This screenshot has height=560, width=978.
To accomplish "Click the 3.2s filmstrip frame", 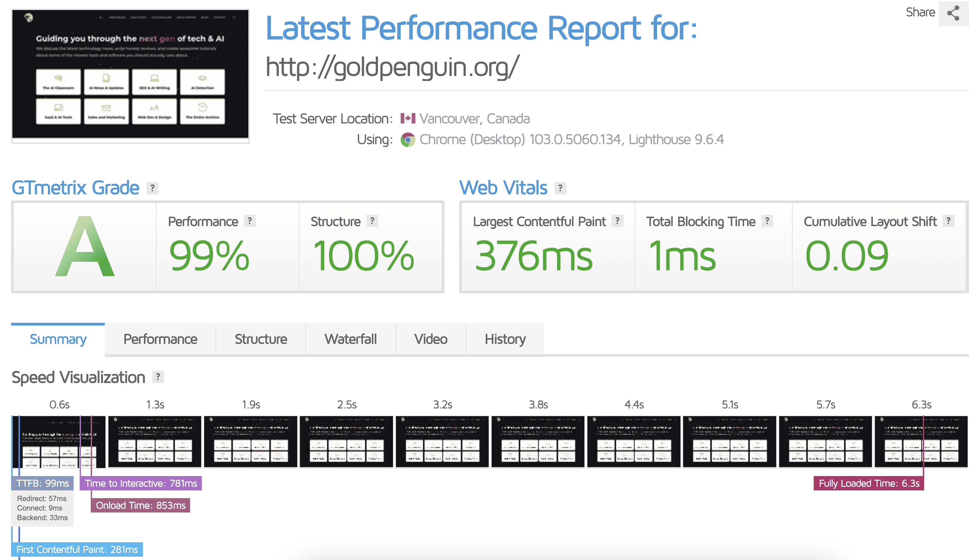I will (x=442, y=442).
